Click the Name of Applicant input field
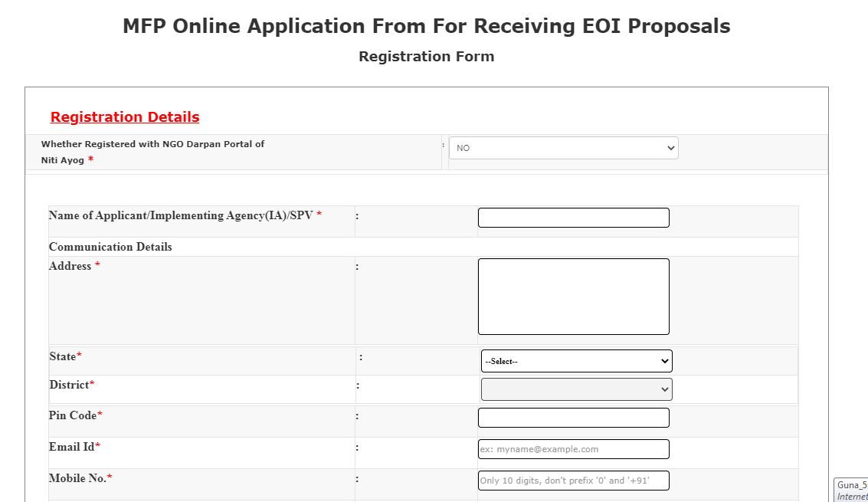This screenshot has height=502, width=868. [x=573, y=218]
